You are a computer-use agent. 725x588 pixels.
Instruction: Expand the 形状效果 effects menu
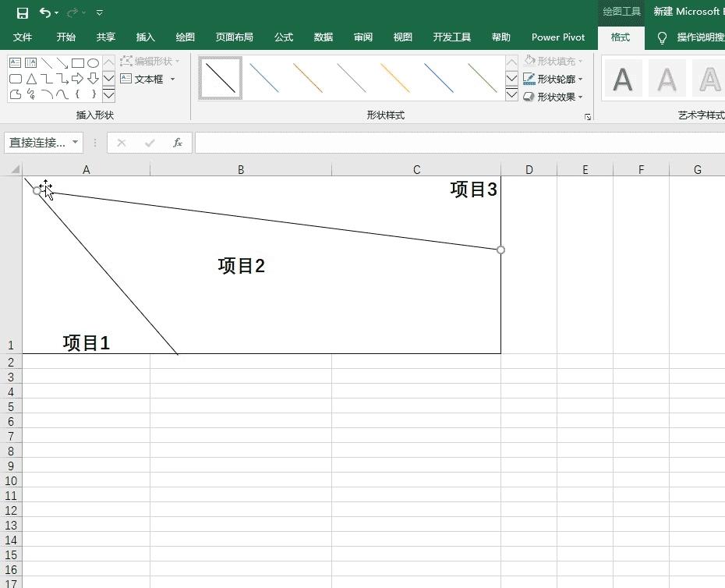[553, 97]
